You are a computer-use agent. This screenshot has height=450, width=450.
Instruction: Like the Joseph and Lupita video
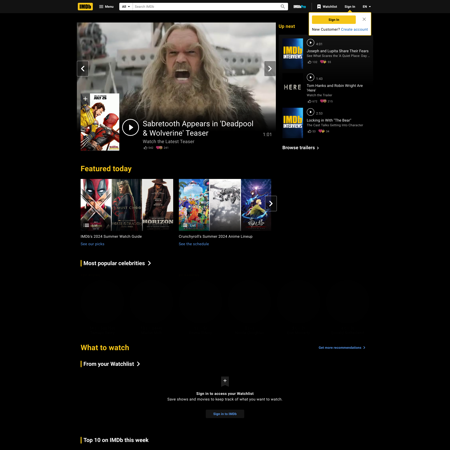coord(312,62)
